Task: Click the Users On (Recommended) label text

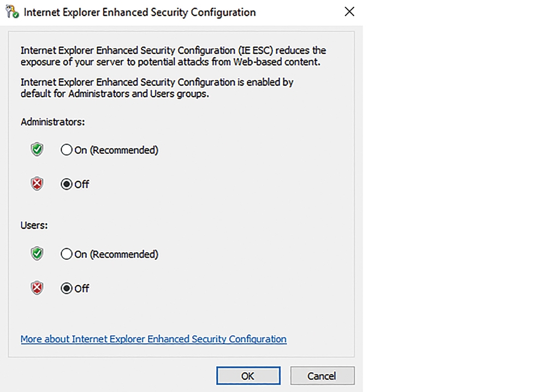Action: 116,254
